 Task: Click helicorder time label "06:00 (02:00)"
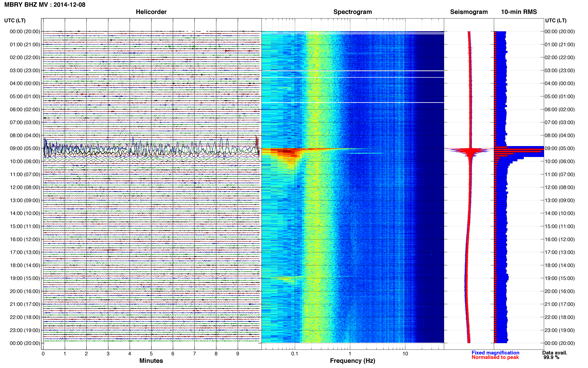[25, 110]
